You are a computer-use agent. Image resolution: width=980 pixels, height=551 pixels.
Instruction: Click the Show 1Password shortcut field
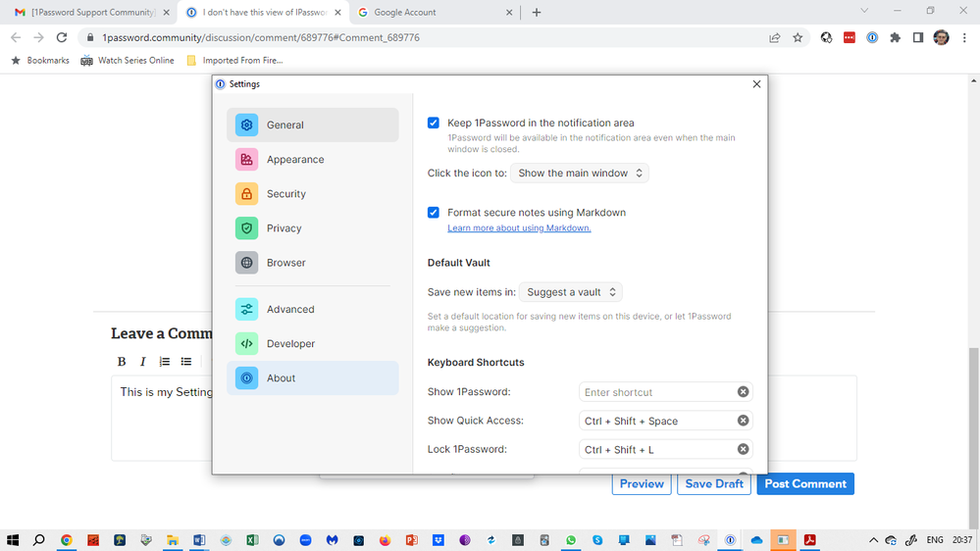click(657, 392)
